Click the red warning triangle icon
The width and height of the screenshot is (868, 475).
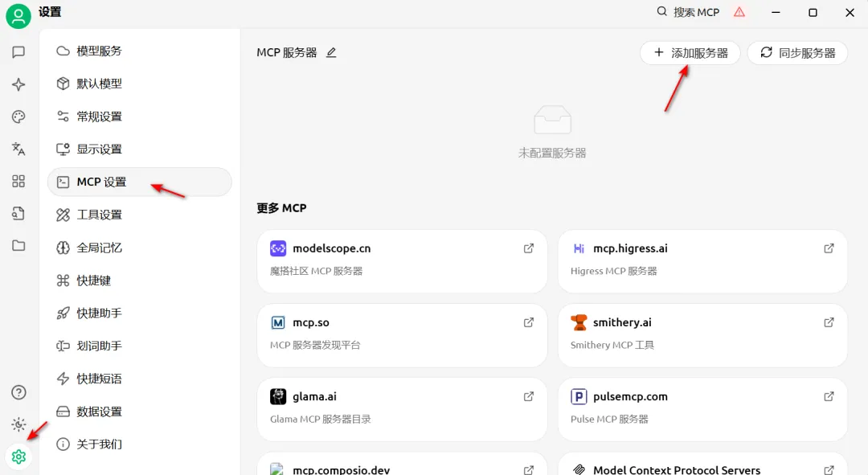(x=739, y=12)
